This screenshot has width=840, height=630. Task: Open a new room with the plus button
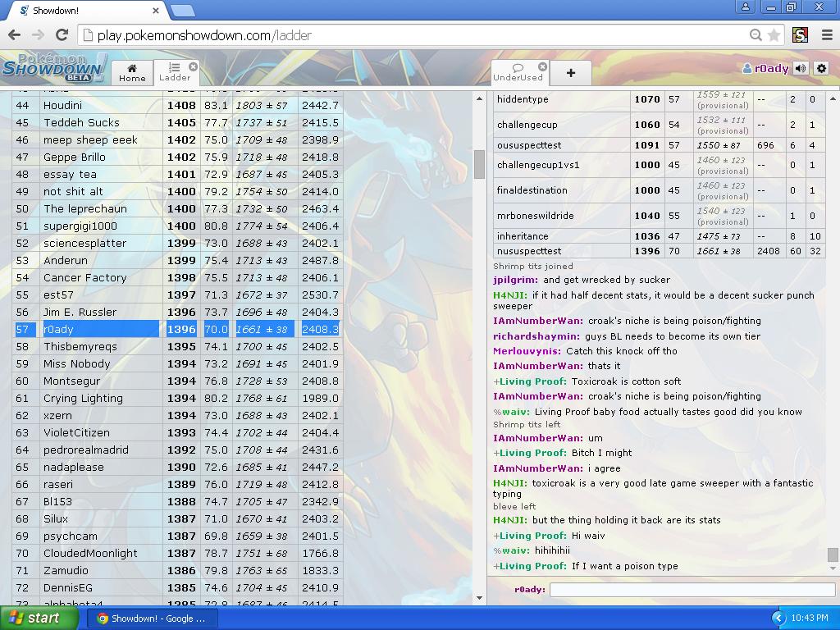571,72
